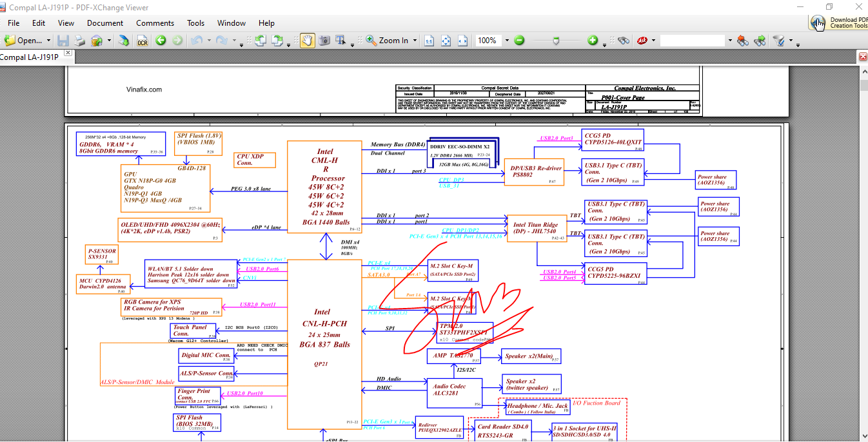Expand the Open button dropdown arrow
868x442 pixels.
(x=48, y=41)
